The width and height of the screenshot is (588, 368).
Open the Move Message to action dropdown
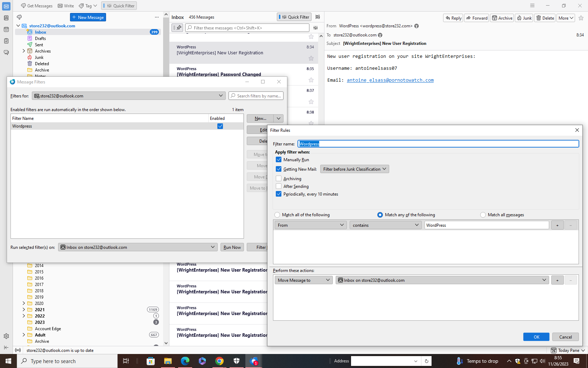point(304,280)
